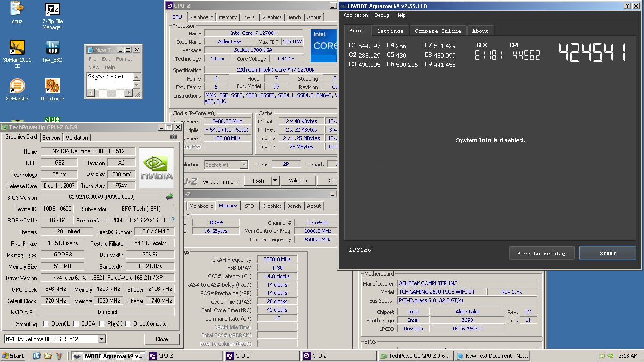Click the Intel Core i7 12700K name field
644x362 pixels.
coord(253,33)
